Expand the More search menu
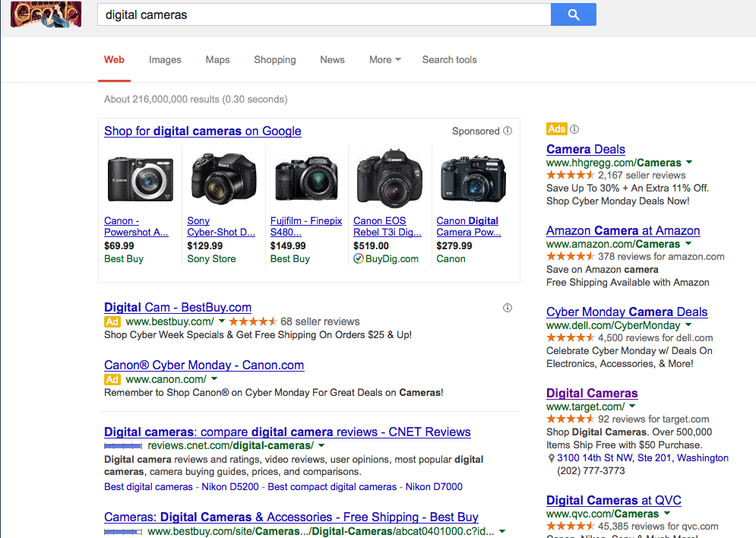This screenshot has width=756, height=538. [384, 60]
